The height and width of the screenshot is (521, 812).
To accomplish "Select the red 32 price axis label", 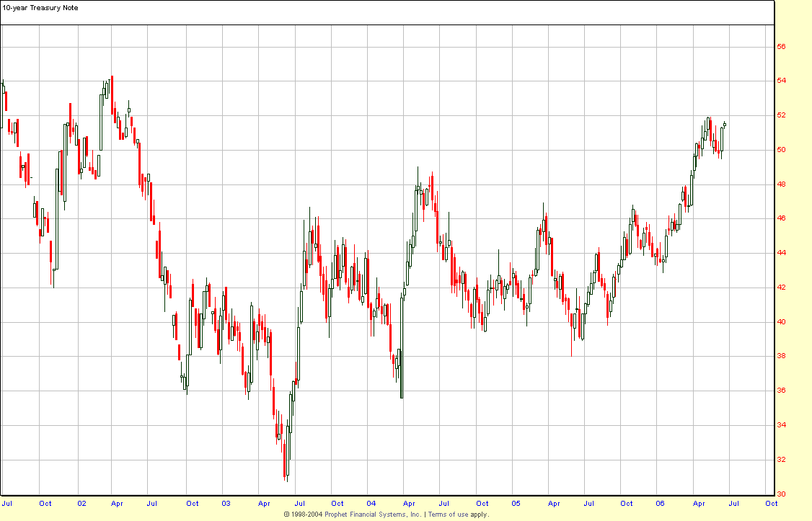I will 781,460.
